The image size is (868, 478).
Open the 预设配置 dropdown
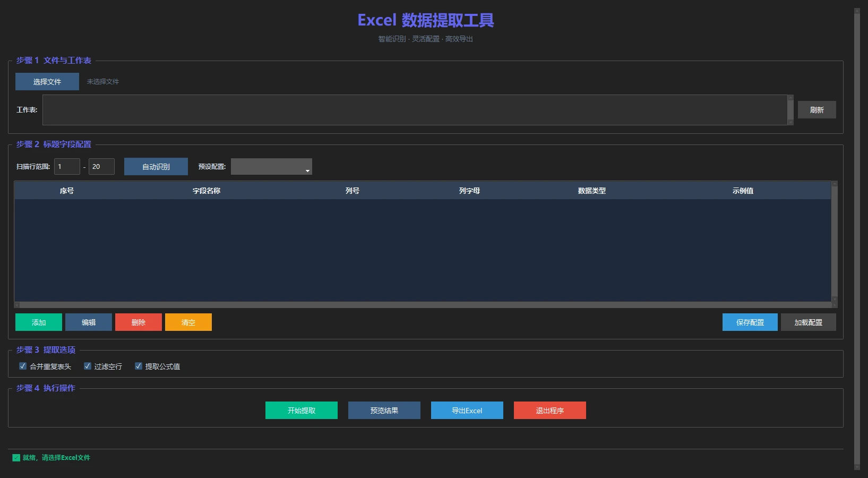click(x=271, y=166)
